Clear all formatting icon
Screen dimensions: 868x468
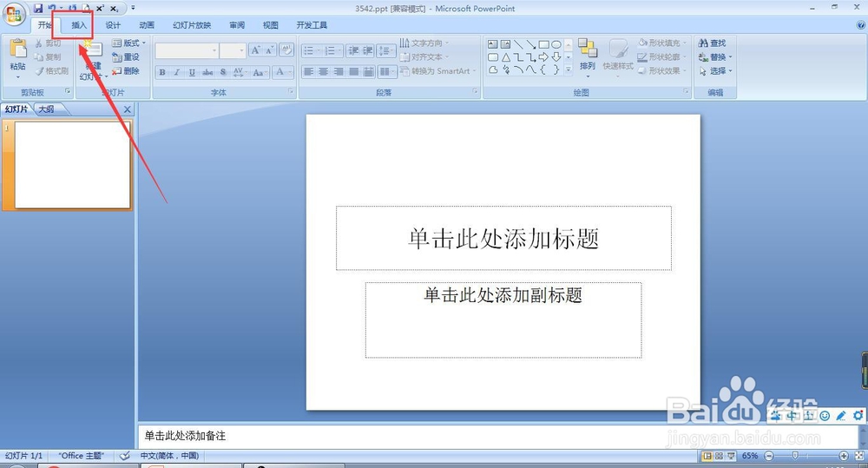coord(286,50)
